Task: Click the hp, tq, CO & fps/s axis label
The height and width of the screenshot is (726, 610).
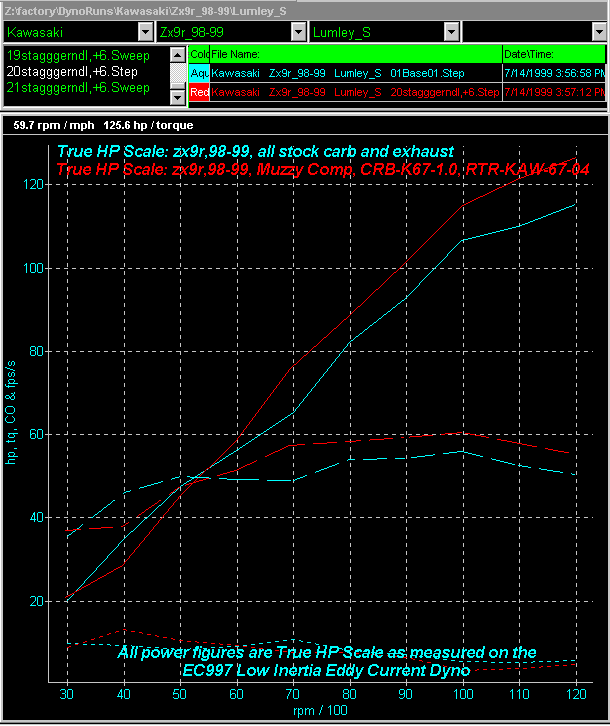Action: click(11, 413)
